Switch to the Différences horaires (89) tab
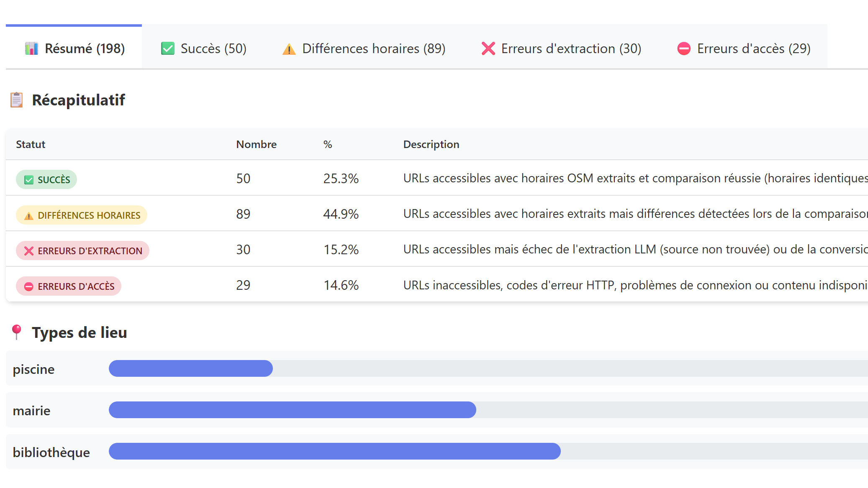Viewport: 868px width, 488px height. pos(364,48)
